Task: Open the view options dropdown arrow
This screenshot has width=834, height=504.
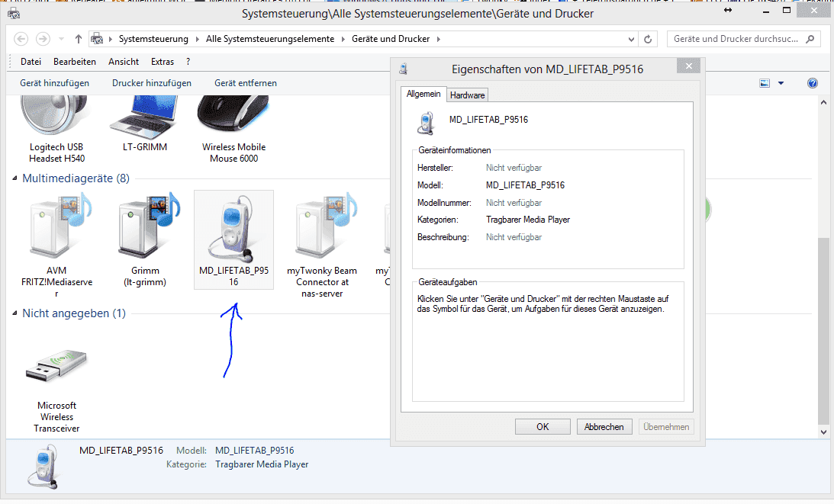Action: (x=781, y=83)
